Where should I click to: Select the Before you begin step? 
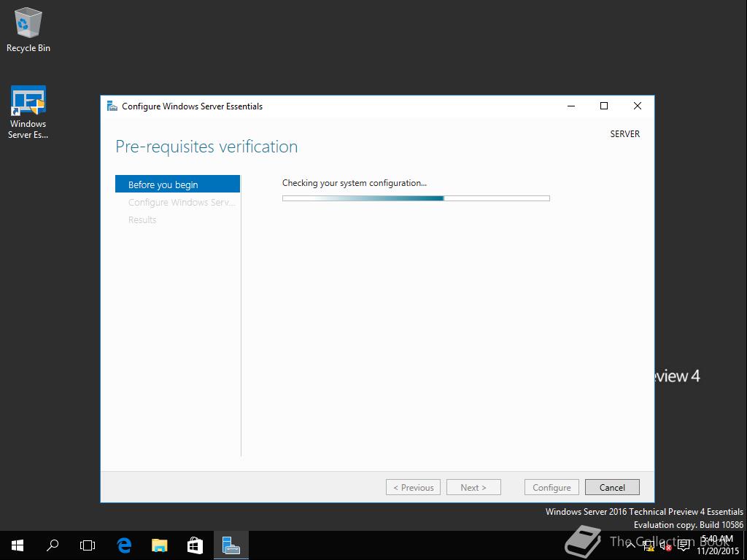coord(177,184)
